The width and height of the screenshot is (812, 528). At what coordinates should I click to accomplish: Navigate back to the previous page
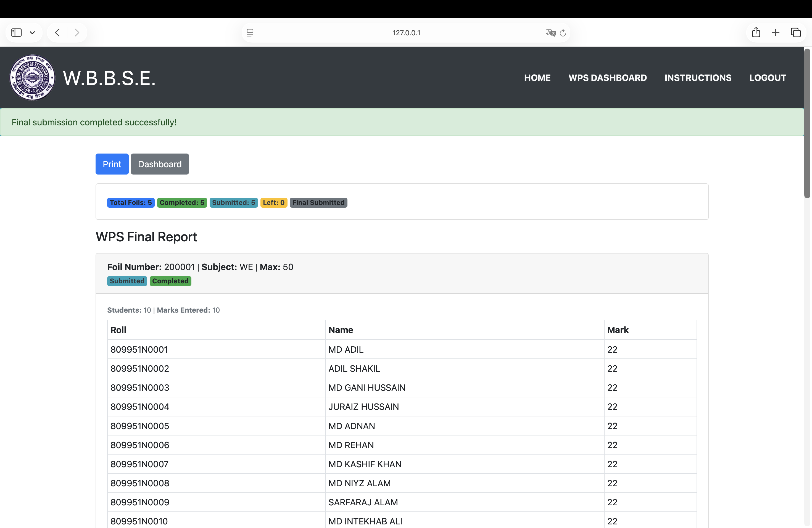57,32
